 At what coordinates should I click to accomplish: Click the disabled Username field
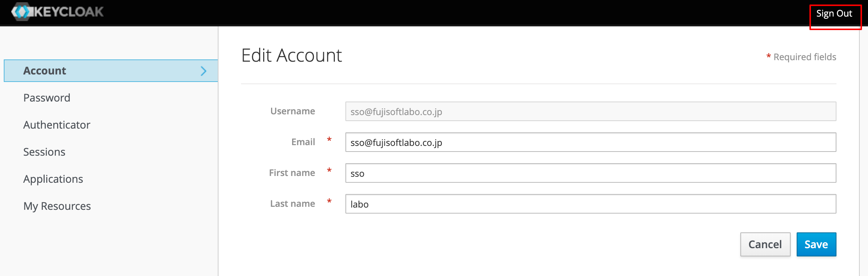[590, 112]
